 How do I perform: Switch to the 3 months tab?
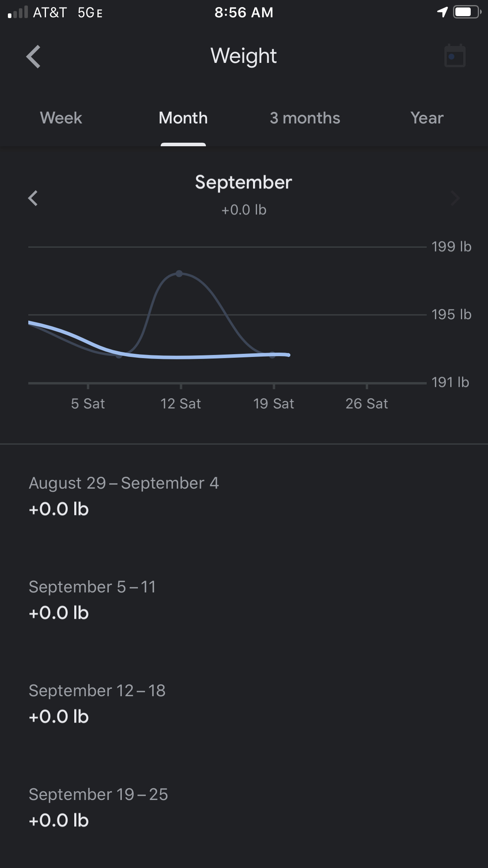[305, 118]
